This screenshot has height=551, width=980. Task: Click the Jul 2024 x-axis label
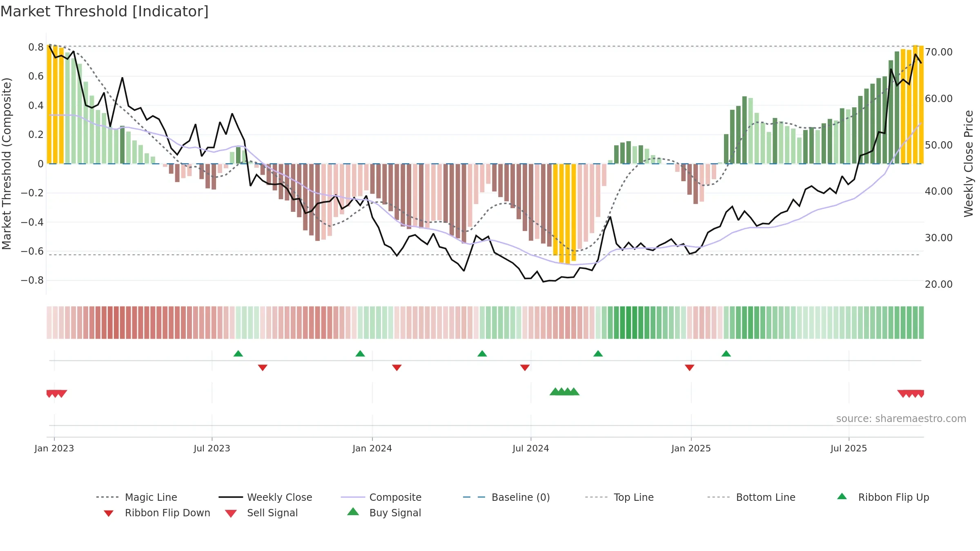click(x=531, y=449)
